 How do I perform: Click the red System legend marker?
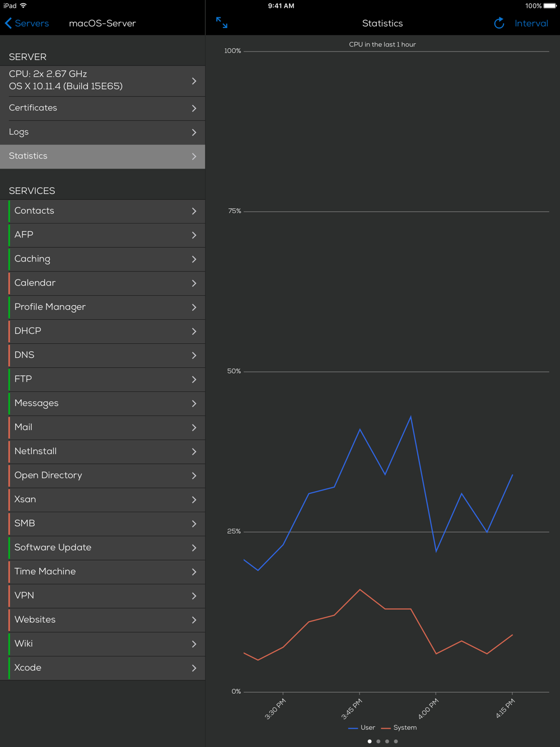pos(385,728)
